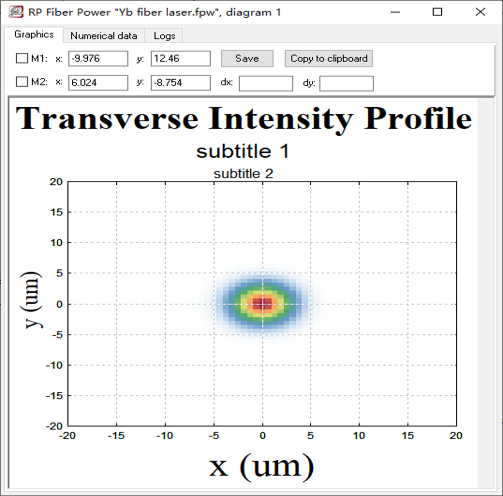Click the red center of intensity profile

click(262, 304)
